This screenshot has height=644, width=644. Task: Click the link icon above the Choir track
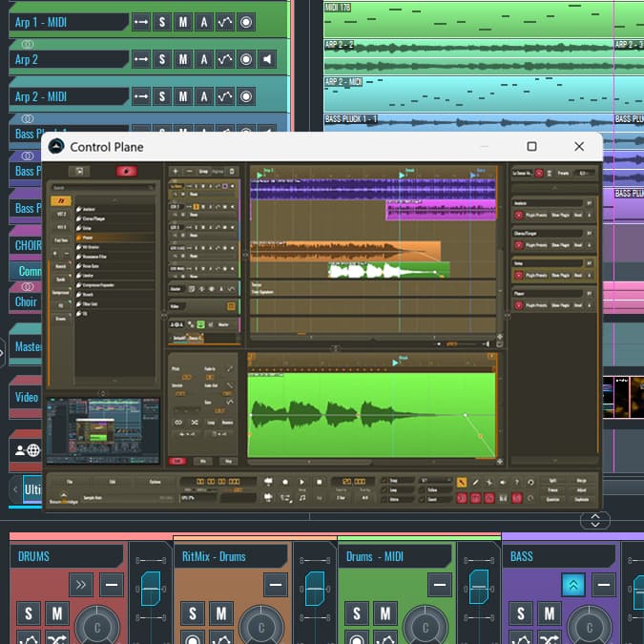pyautogui.click(x=28, y=286)
